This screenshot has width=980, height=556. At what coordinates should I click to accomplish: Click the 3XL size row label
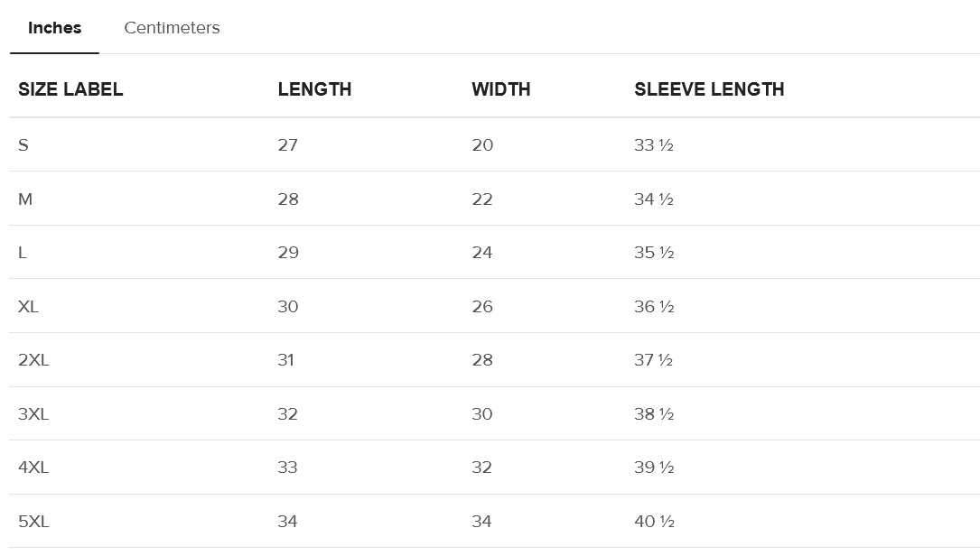[33, 414]
